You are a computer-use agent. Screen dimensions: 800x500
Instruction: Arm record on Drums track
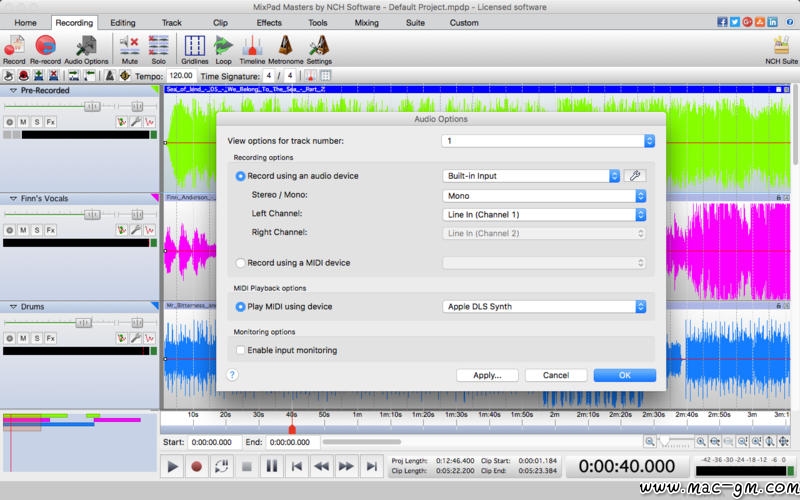(x=9, y=338)
